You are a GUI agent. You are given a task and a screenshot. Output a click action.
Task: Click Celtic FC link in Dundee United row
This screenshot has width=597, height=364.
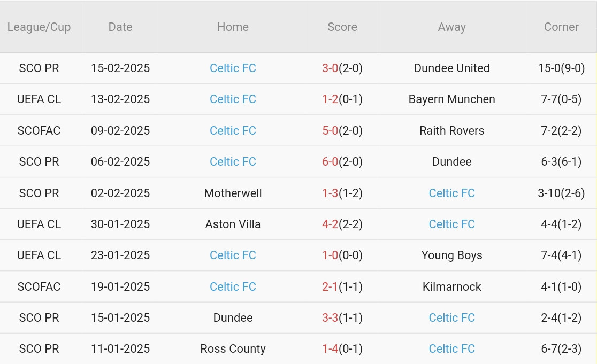coord(233,68)
